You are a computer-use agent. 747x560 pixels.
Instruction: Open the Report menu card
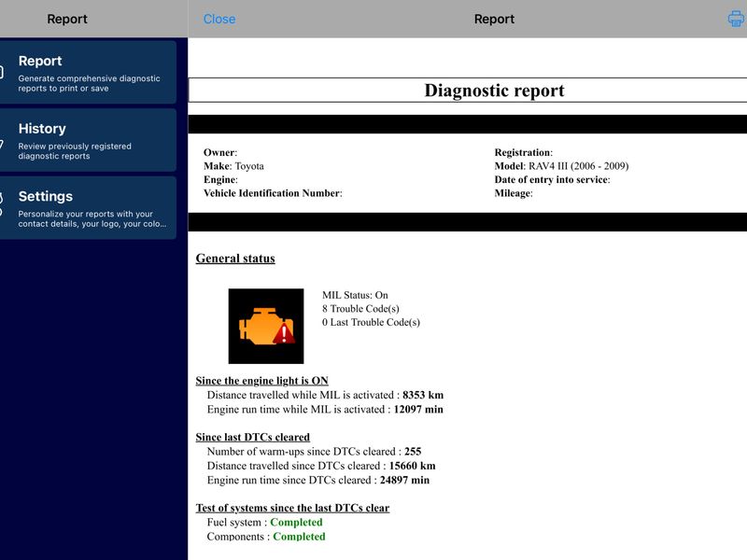coord(88,72)
